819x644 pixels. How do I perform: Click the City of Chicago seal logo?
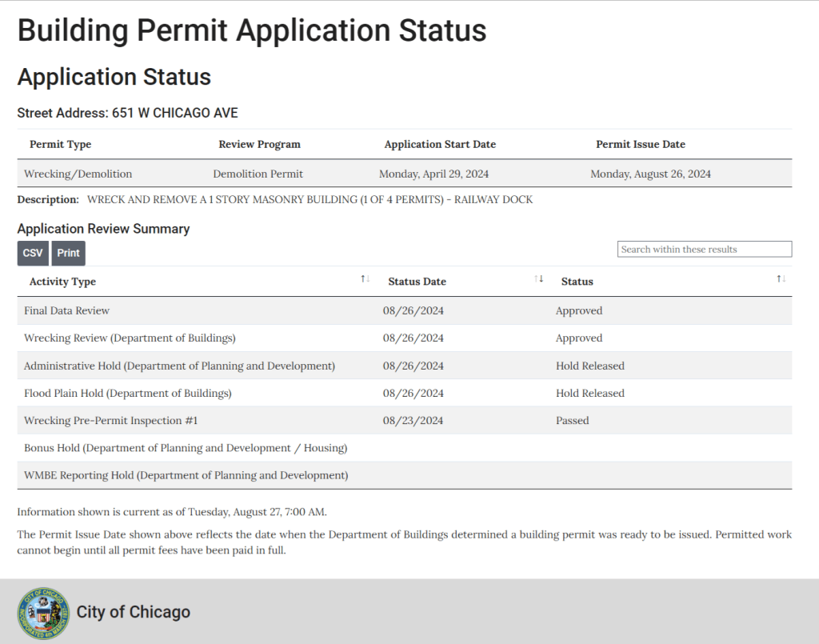pos(43,613)
